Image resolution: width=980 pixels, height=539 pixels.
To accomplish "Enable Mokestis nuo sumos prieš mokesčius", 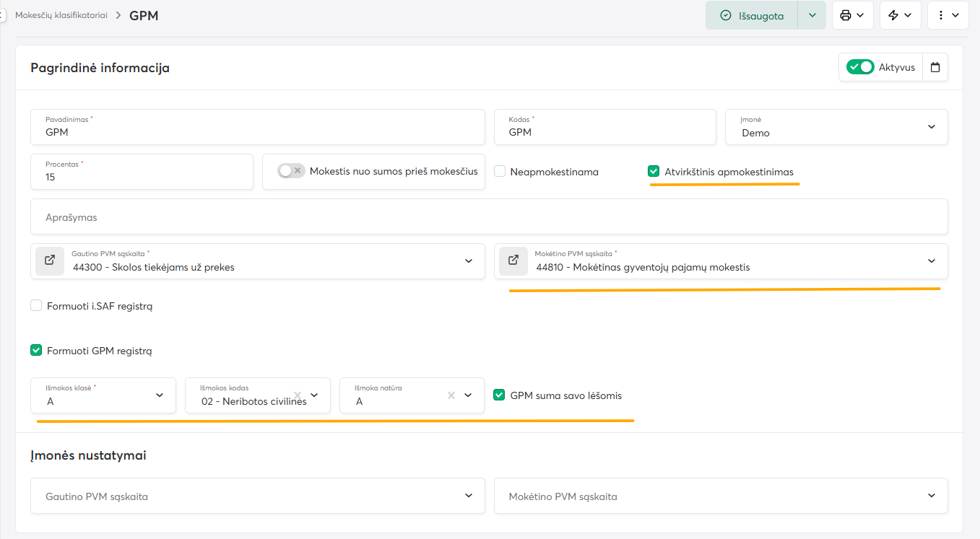I will point(291,171).
